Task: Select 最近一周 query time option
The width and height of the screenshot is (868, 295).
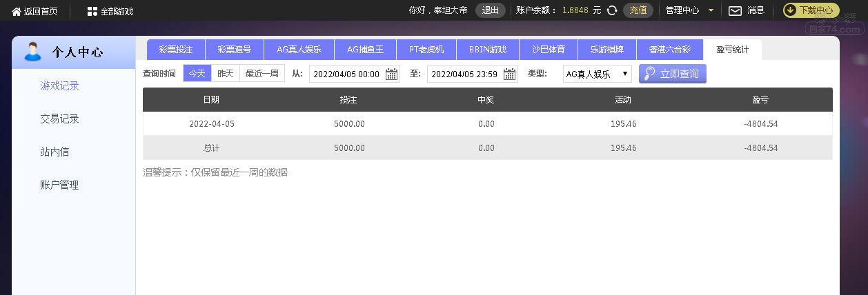Action: 262,73
